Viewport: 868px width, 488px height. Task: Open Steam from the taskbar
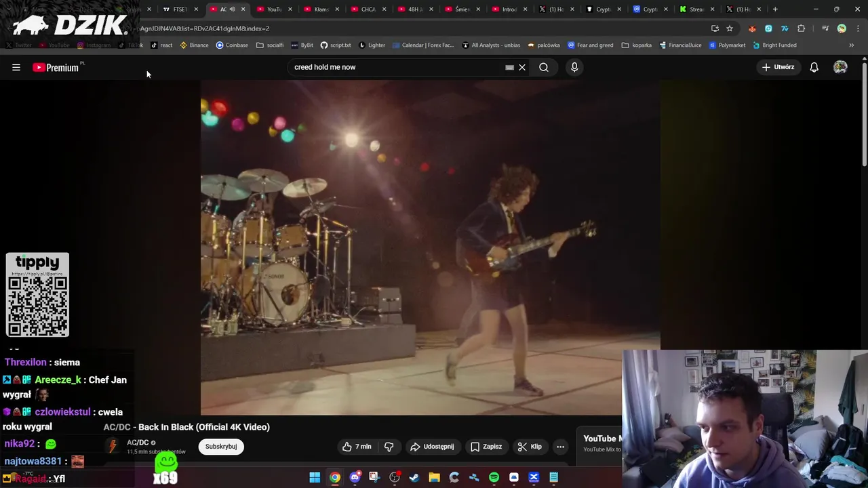[414, 477]
